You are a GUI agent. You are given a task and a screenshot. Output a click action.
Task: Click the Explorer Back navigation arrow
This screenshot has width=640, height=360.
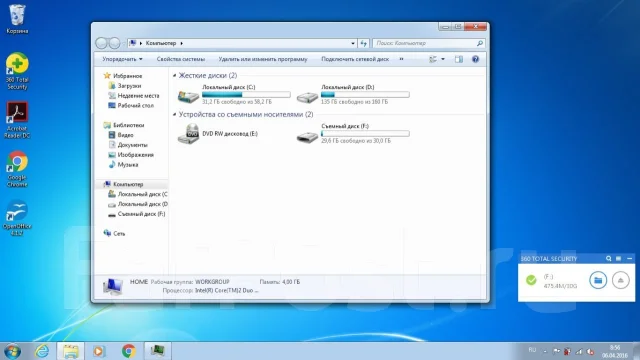[102, 43]
